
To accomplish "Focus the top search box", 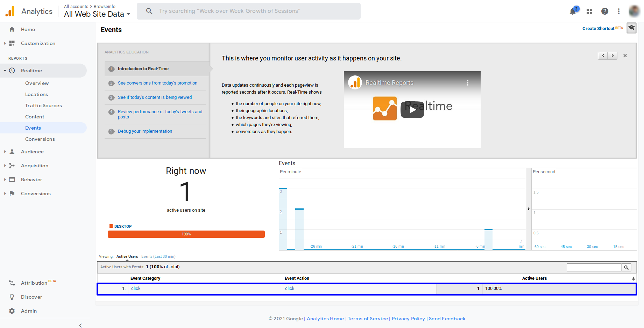I will point(249,11).
